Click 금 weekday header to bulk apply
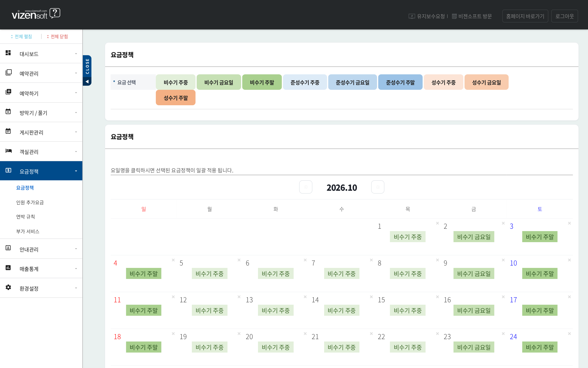588x368 pixels. tap(474, 209)
